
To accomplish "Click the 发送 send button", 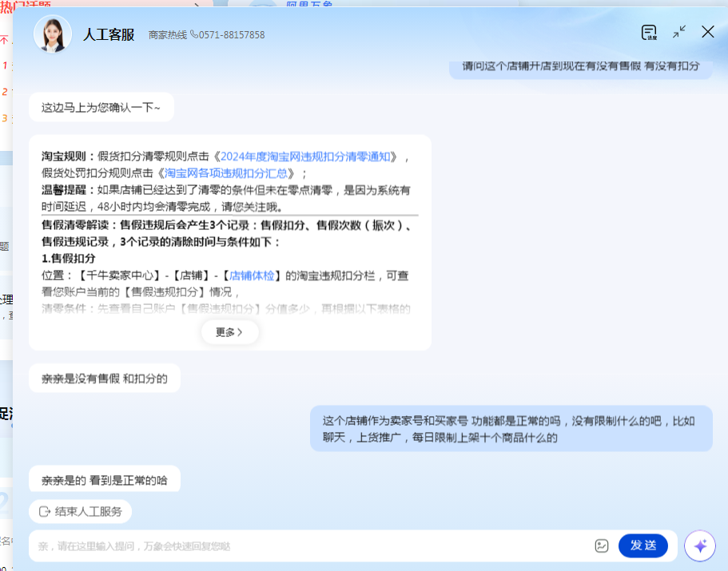I will point(643,545).
